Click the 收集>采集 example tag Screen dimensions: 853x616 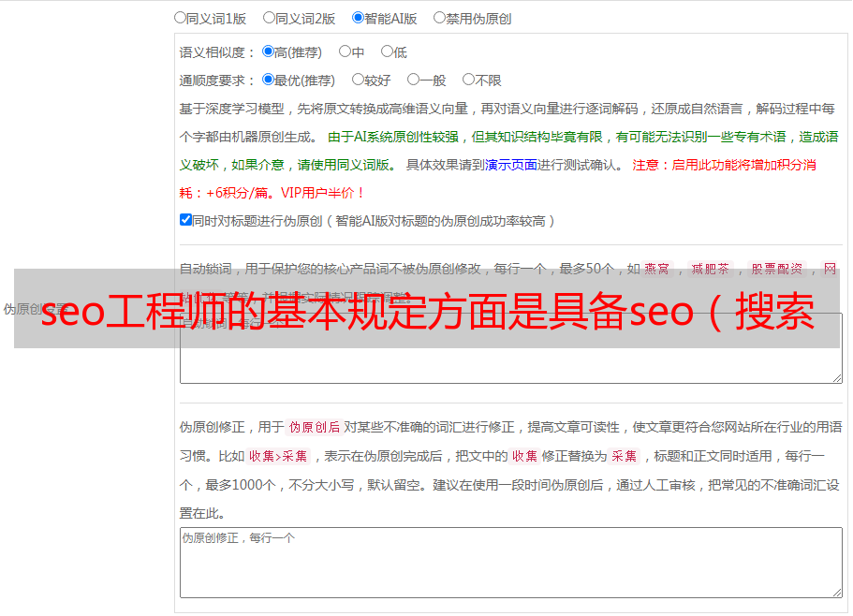pyautogui.click(x=278, y=456)
